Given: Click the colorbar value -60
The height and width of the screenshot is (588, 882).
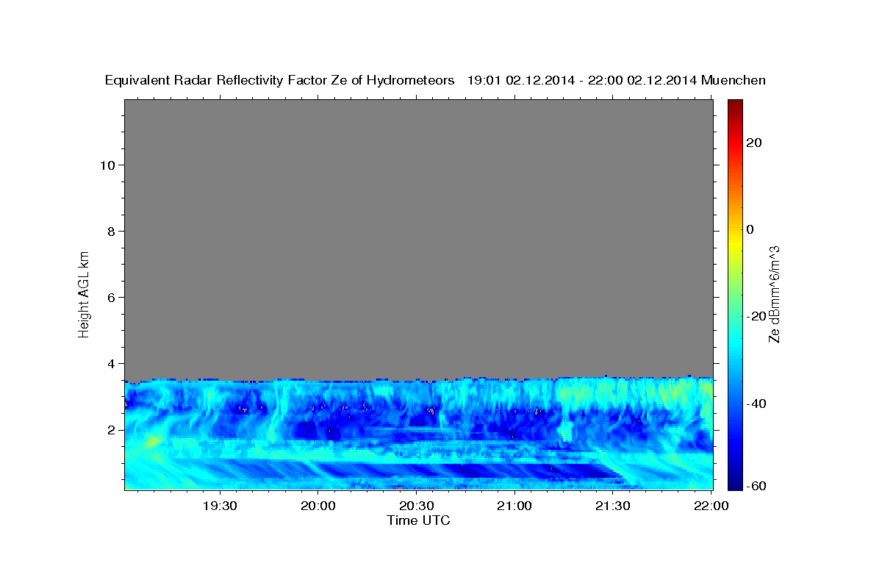Looking at the screenshot, I should click(x=756, y=486).
